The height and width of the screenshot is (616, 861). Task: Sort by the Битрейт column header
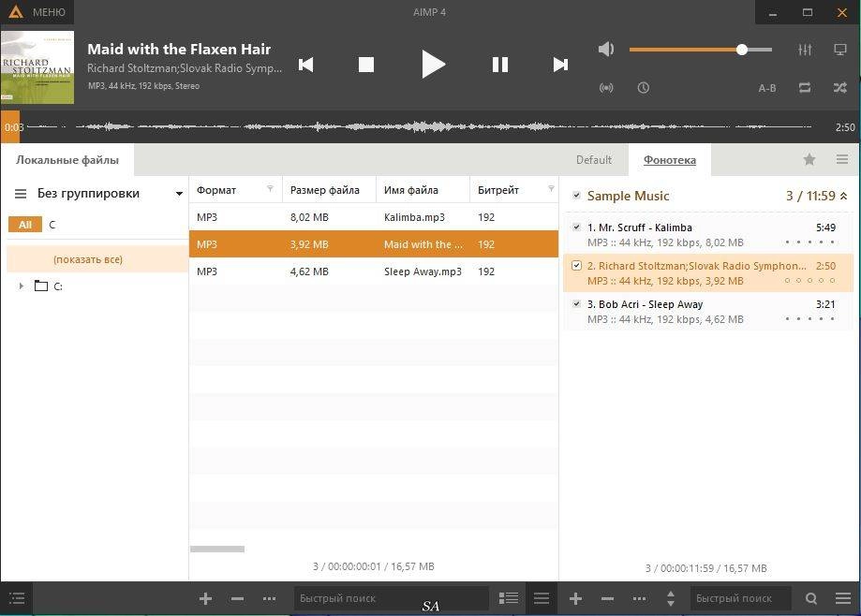[498, 190]
